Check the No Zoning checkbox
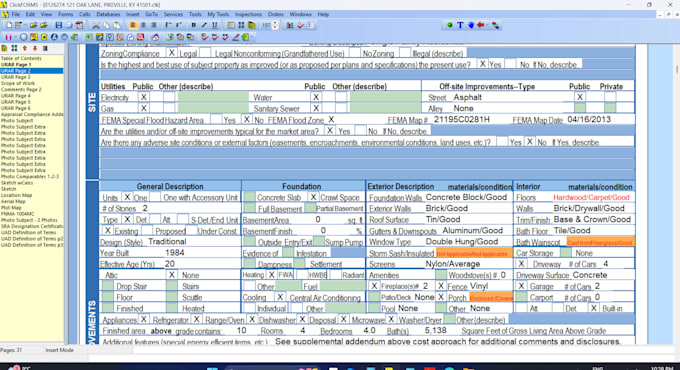The width and height of the screenshot is (680, 370). click(355, 53)
